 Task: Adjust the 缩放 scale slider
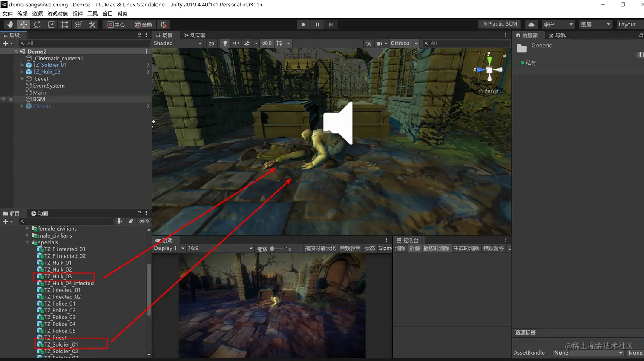(x=276, y=249)
